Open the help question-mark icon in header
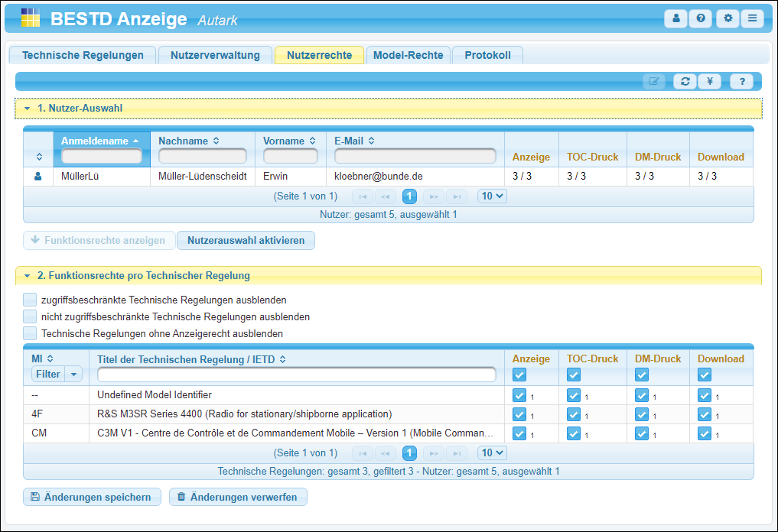778x532 pixels. coord(701,18)
